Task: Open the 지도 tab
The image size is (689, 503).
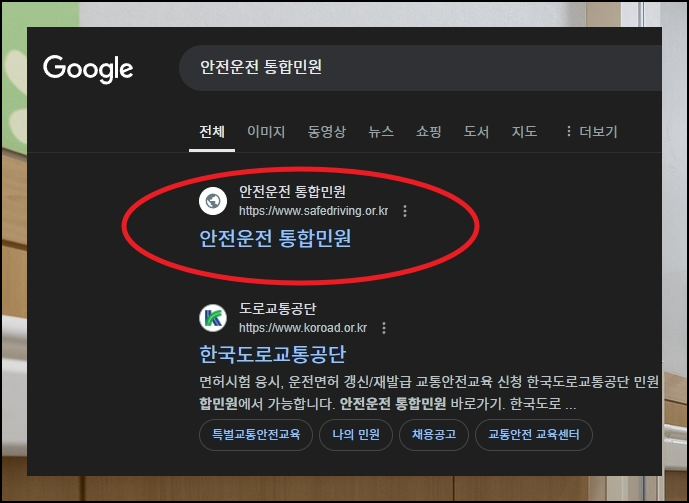Action: coord(524,131)
